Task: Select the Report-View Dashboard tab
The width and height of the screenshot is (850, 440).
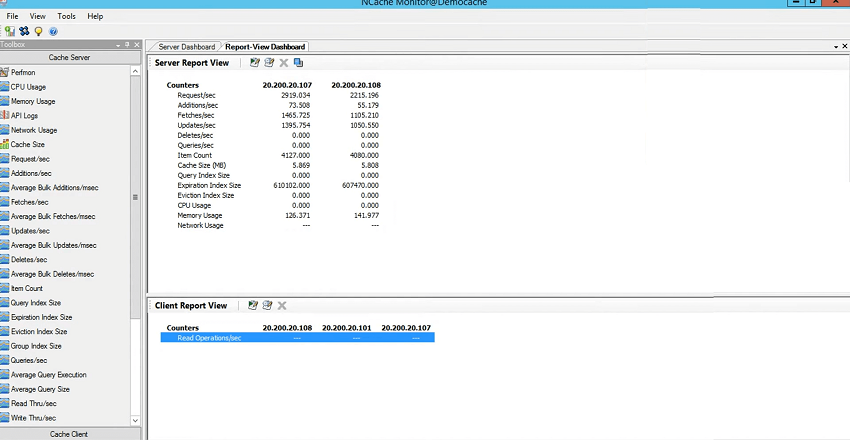Action: (265, 47)
